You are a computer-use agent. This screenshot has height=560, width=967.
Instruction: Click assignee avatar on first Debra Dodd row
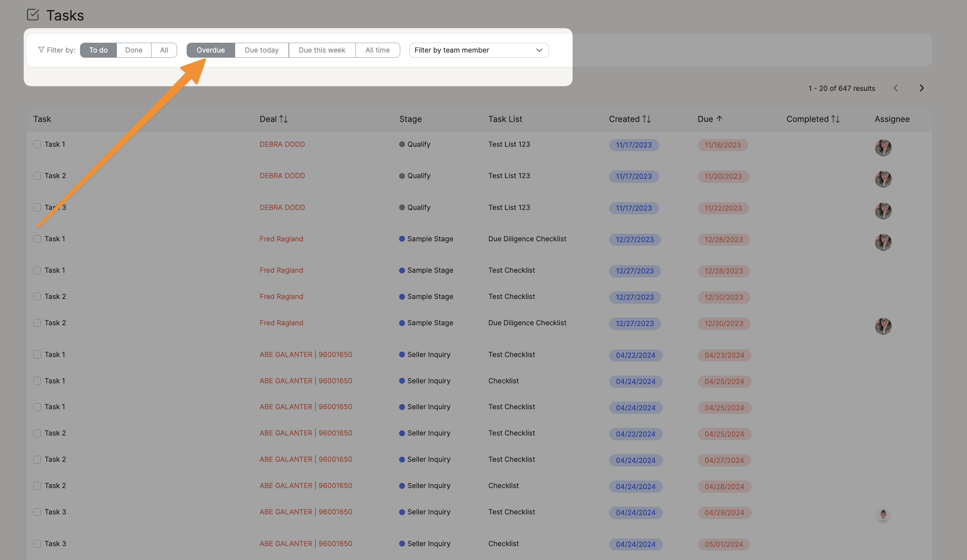point(883,148)
